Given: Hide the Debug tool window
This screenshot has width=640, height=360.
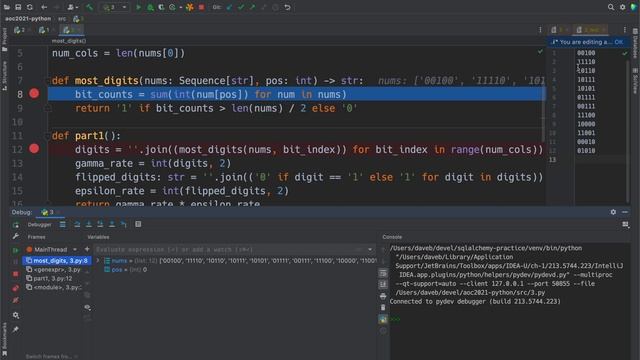Looking at the screenshot, I should (625, 212).
